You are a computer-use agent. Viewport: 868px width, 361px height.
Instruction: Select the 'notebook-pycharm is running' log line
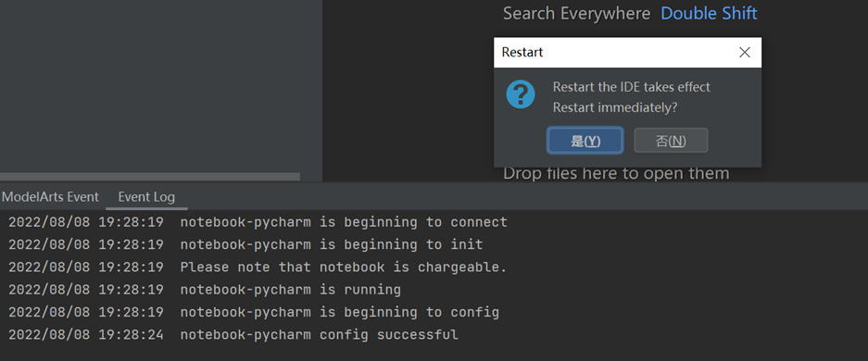tap(205, 290)
